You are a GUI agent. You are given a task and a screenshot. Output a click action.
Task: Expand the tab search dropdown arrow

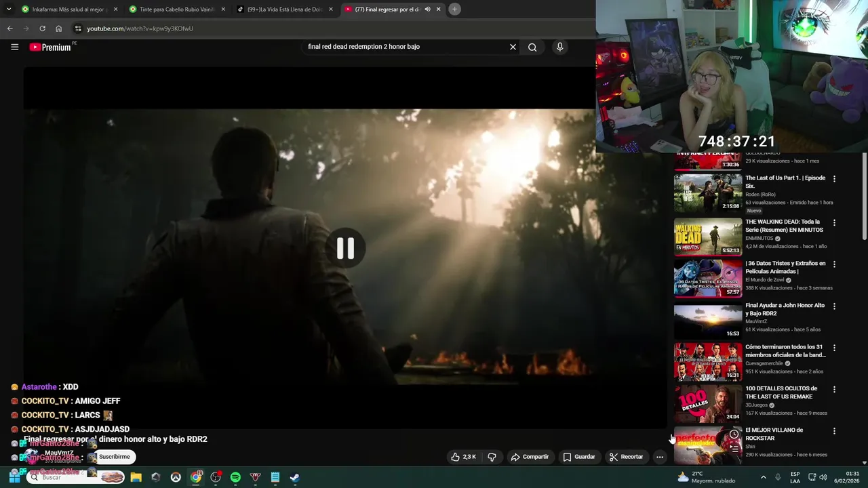point(9,9)
